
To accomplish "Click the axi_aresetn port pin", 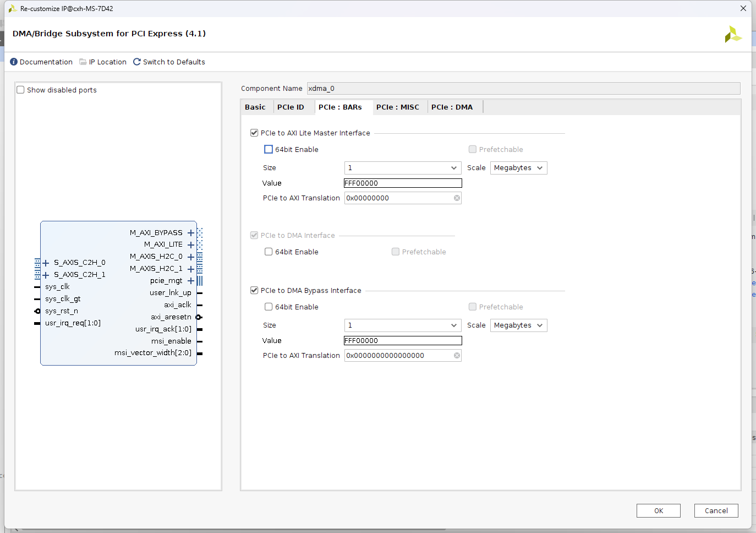I will point(199,317).
